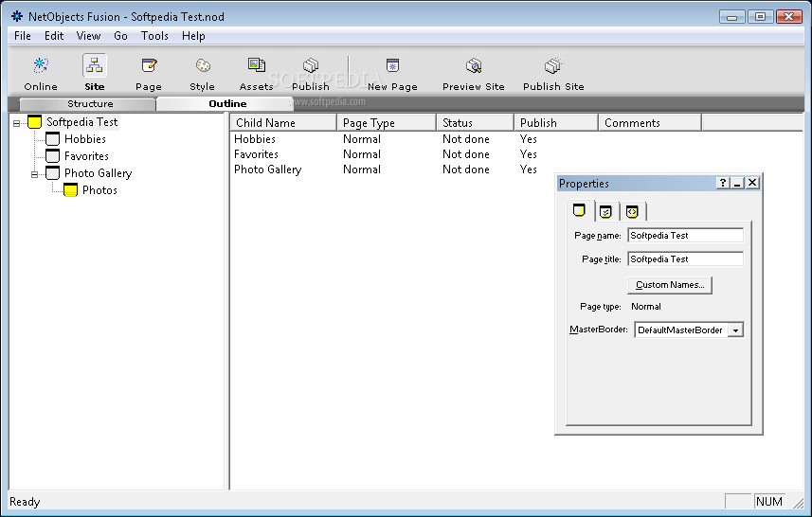The height and width of the screenshot is (517, 812).
Task: Sort by Page Type column header
Action: 387,123
